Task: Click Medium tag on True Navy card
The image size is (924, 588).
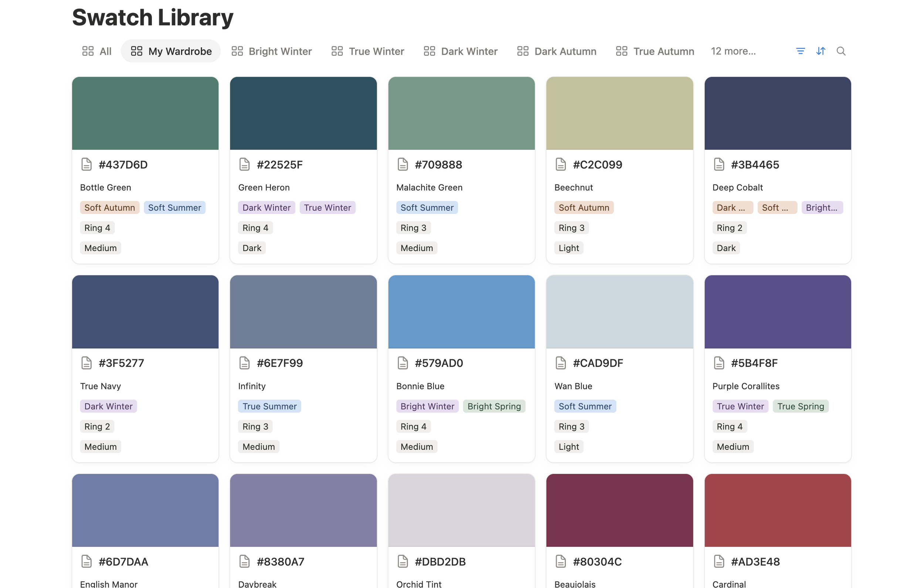Action: [x=101, y=446]
